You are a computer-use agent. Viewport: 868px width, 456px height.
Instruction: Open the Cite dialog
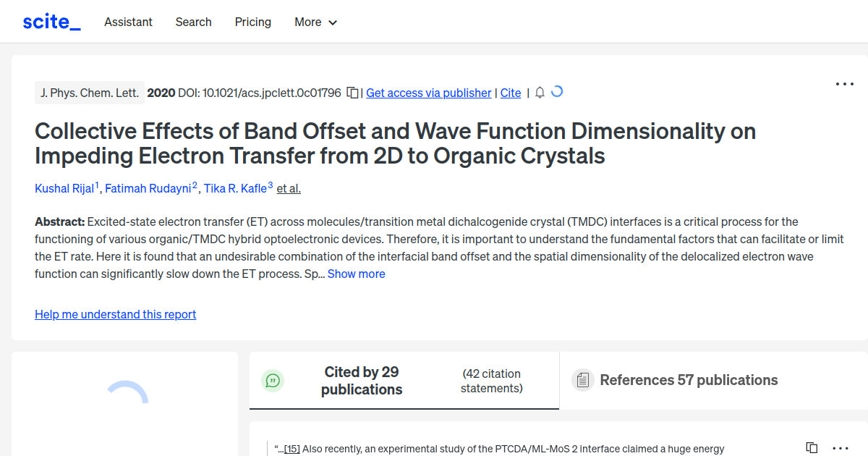tap(511, 93)
